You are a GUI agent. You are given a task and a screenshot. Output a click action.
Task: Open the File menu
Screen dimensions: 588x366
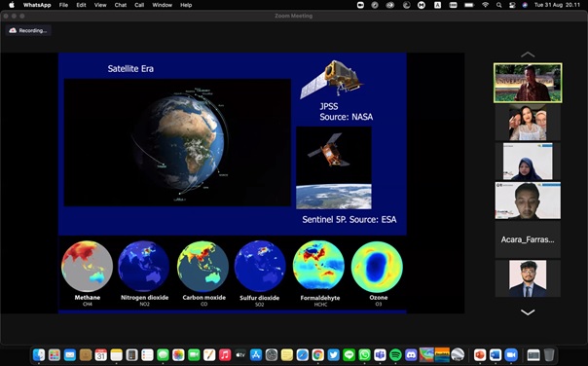(63, 5)
